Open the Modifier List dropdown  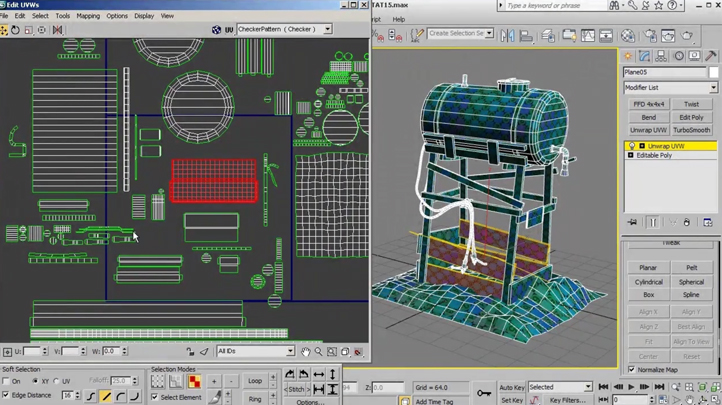tap(670, 87)
